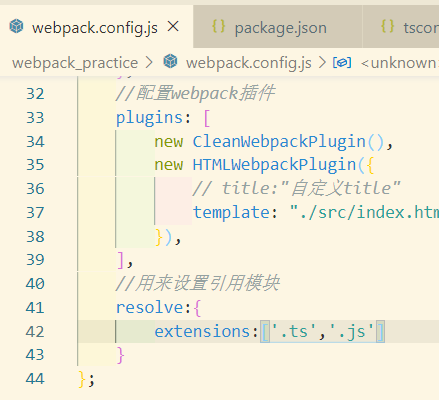The width and height of the screenshot is (439, 400).
Task: Click HTMLWebpackPlugin on line 35
Action: tap(274, 165)
